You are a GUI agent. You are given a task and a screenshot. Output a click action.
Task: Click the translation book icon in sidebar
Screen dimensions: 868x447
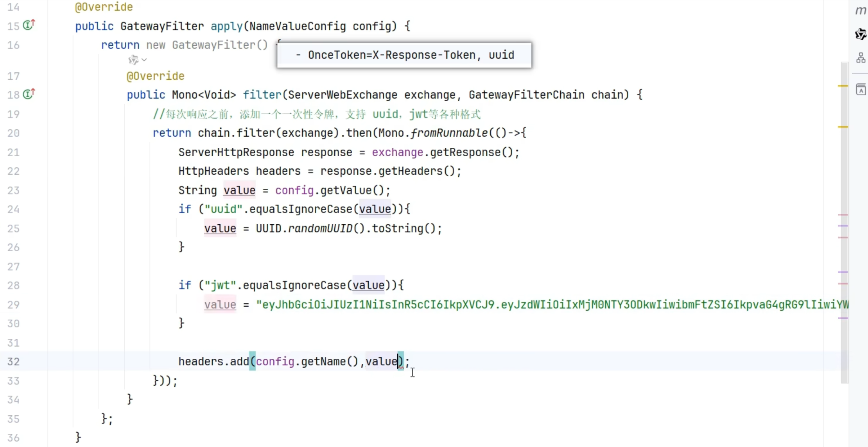861,89
